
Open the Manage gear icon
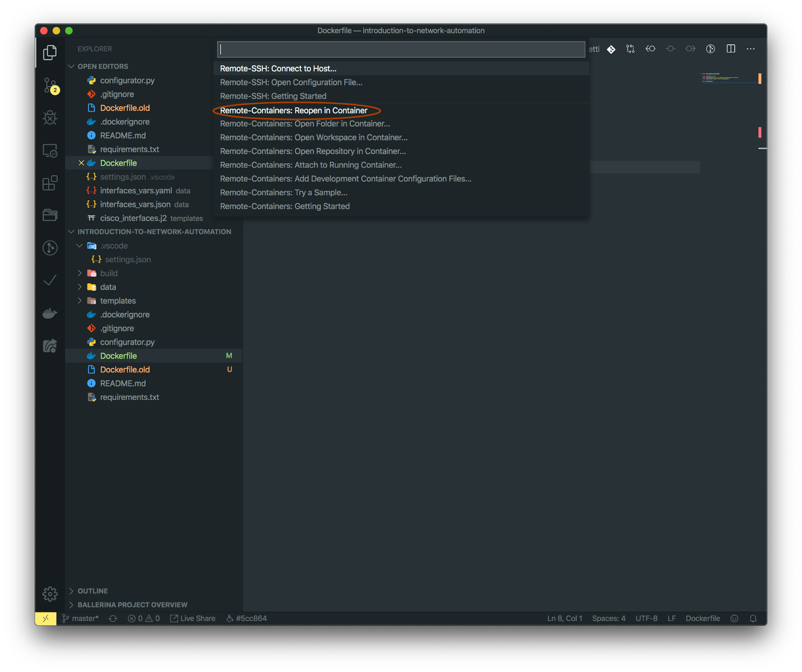(x=50, y=594)
